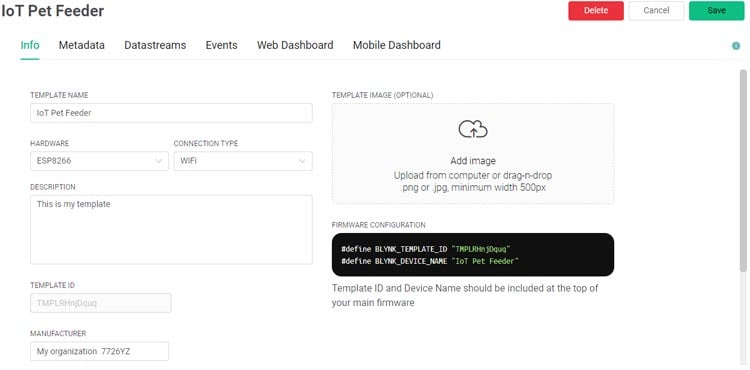Click the disabled Template ID field
750x370 pixels.
point(100,303)
